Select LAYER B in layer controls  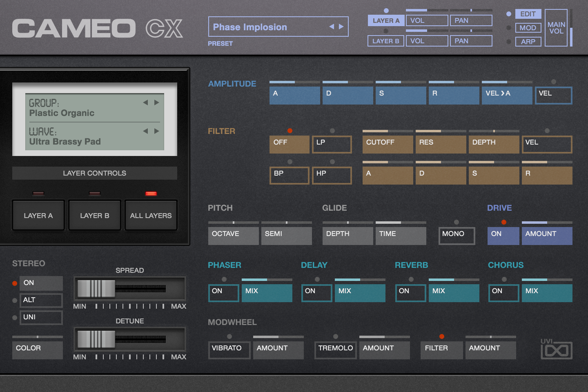pos(94,215)
